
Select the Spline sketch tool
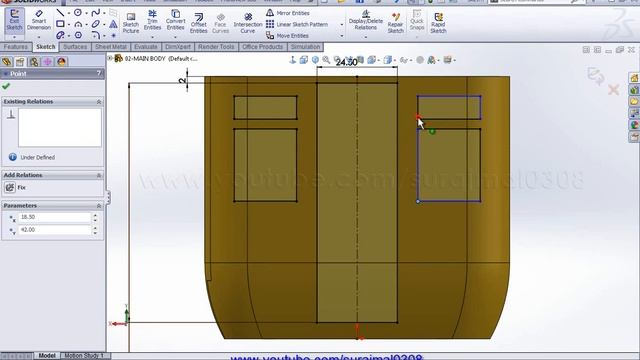point(96,13)
